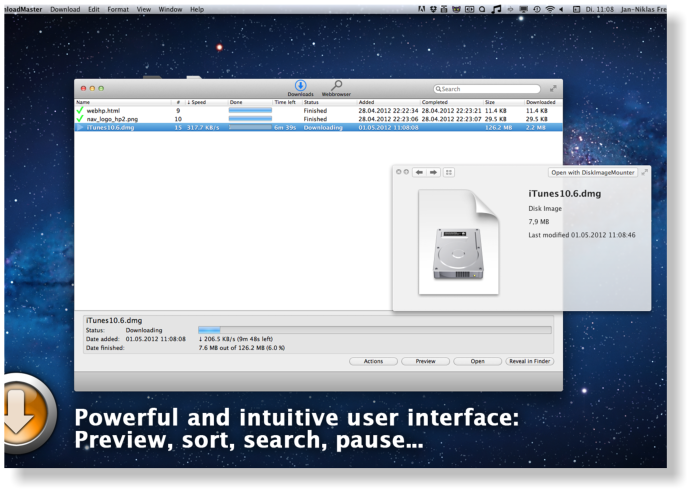Click the 317.7 KB/s speed cell
Viewport: 698px width, 499px height.
click(x=203, y=127)
